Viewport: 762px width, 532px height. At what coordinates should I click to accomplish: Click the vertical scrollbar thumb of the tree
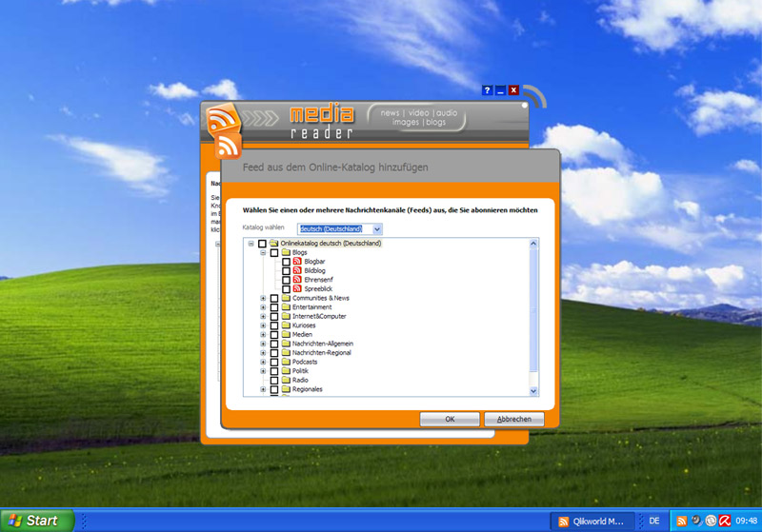pyautogui.click(x=533, y=310)
